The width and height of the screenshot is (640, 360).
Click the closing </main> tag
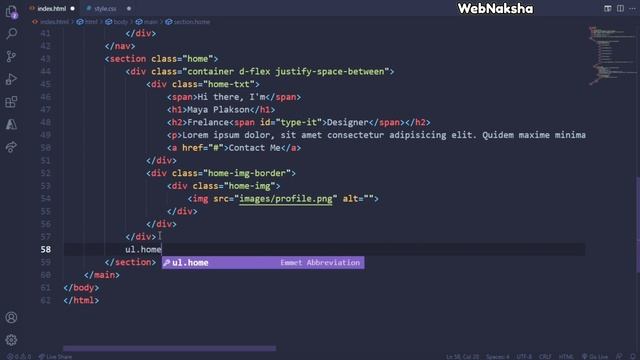pyautogui.click(x=102, y=275)
